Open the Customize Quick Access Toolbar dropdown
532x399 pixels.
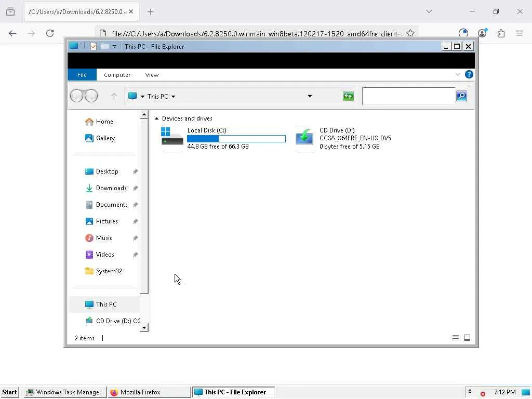(114, 46)
